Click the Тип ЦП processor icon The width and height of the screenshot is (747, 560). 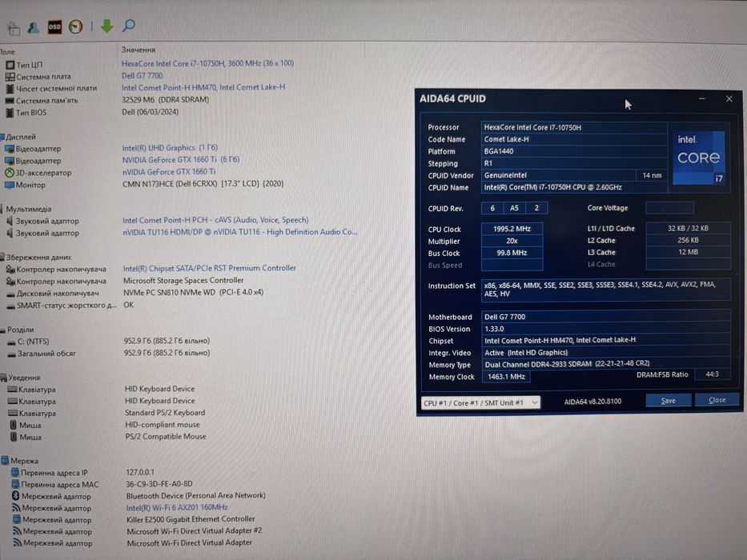coord(10,64)
